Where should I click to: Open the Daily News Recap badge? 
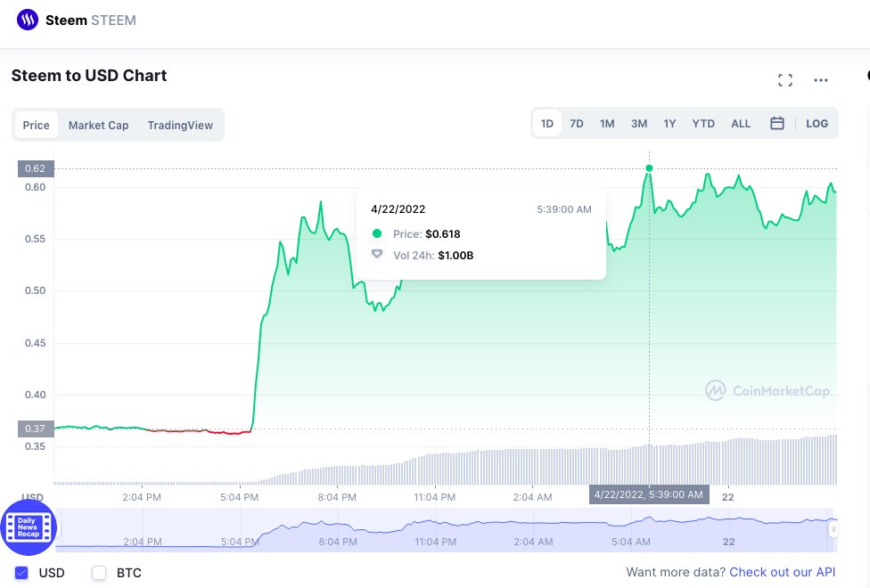pos(29,527)
